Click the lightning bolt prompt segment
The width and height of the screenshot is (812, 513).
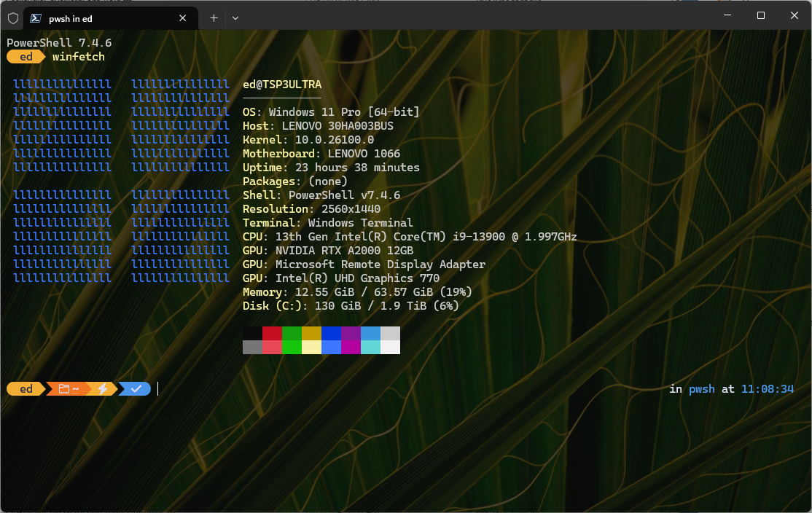pyautogui.click(x=103, y=389)
